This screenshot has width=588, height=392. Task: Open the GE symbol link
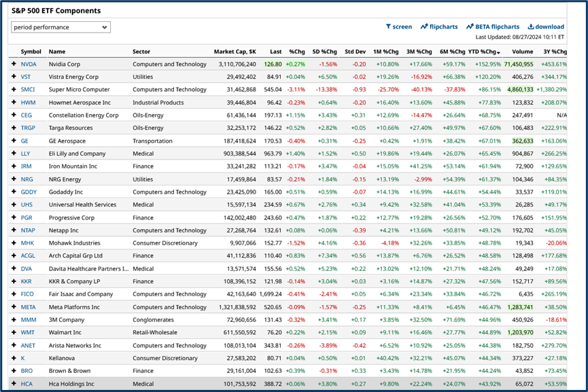tap(25, 141)
